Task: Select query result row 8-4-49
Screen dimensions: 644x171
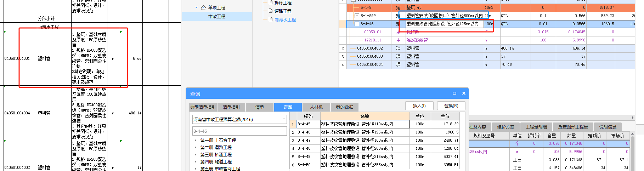Action: [375, 156]
